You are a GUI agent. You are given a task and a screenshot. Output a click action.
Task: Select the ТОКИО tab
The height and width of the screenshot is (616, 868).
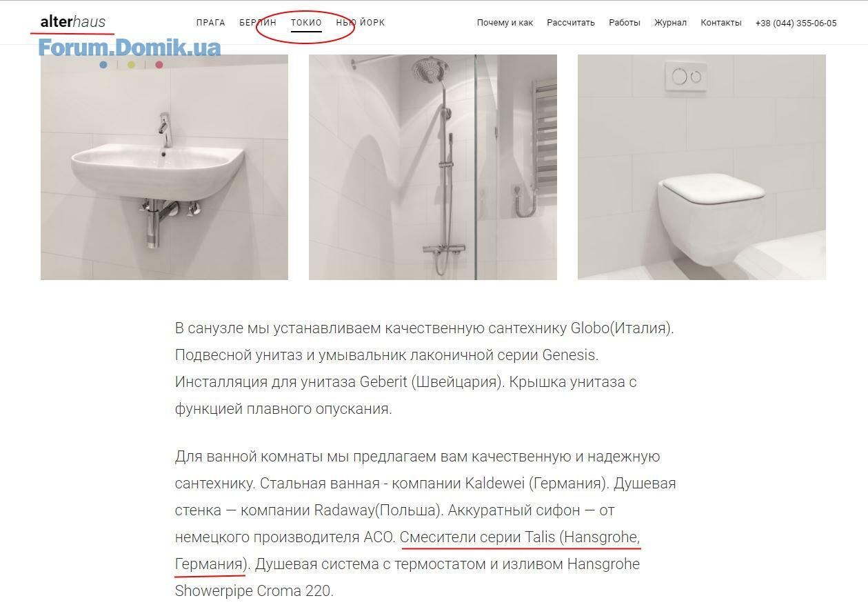click(x=306, y=23)
